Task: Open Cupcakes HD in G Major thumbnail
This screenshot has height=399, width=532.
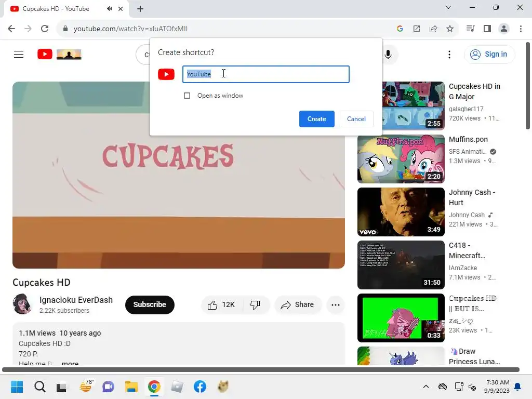Action: (x=413, y=105)
